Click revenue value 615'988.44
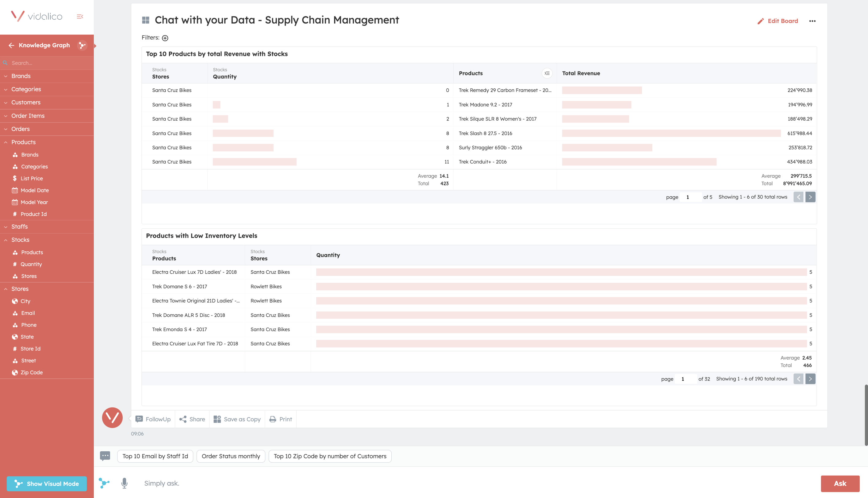The width and height of the screenshot is (868, 498). (x=799, y=133)
